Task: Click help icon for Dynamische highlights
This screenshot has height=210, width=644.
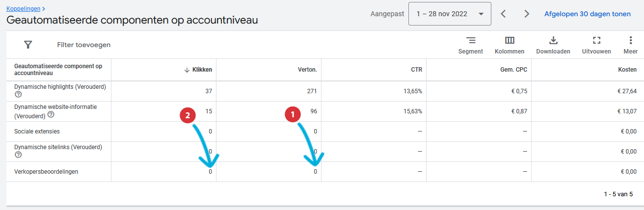Action: (x=18, y=95)
